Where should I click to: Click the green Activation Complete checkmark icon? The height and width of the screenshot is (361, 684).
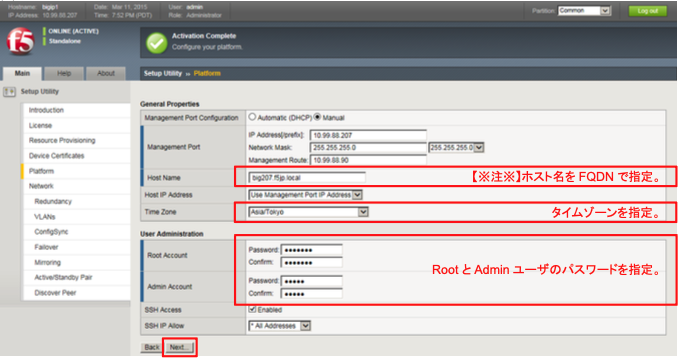[157, 43]
